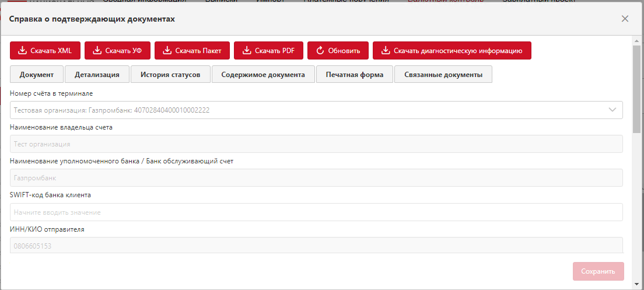Refresh using the Обновить button

coord(338,51)
